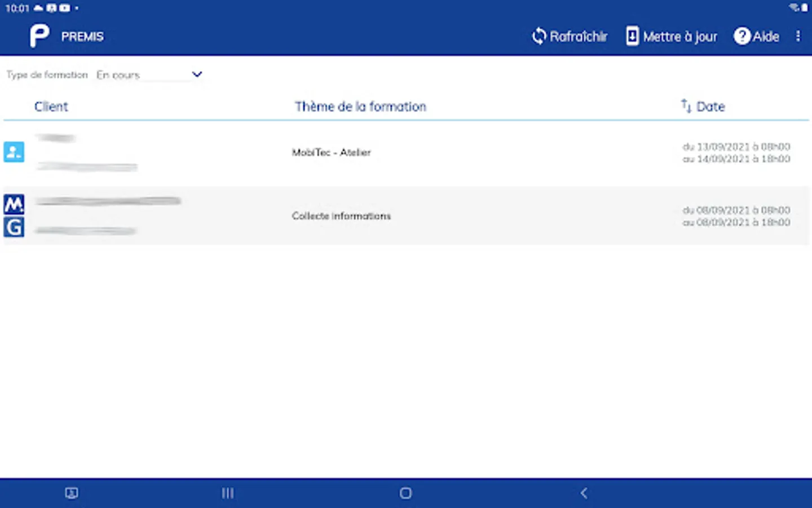Image resolution: width=812 pixels, height=508 pixels.
Task: Click the cloud notification icon in status bar
Action: click(x=38, y=8)
